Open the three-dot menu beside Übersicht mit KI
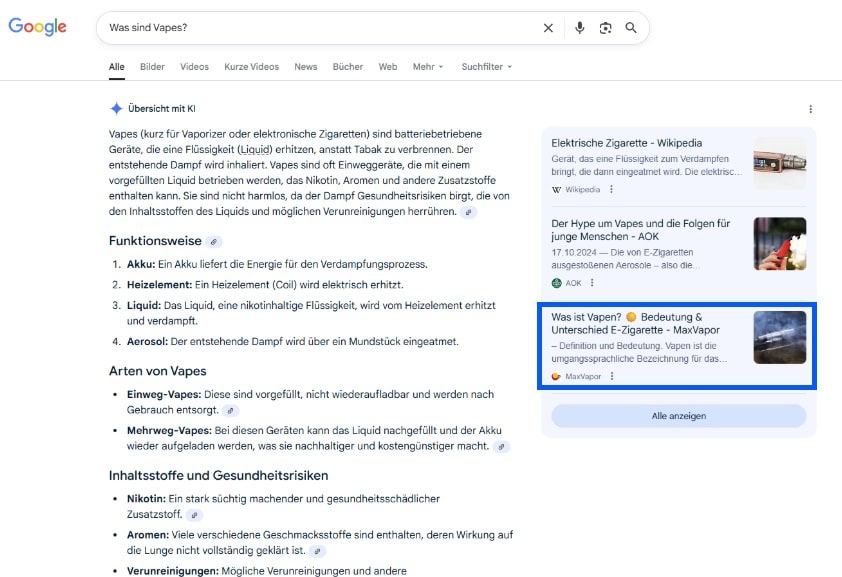Viewport: 842px width, 577px height. (x=812, y=107)
